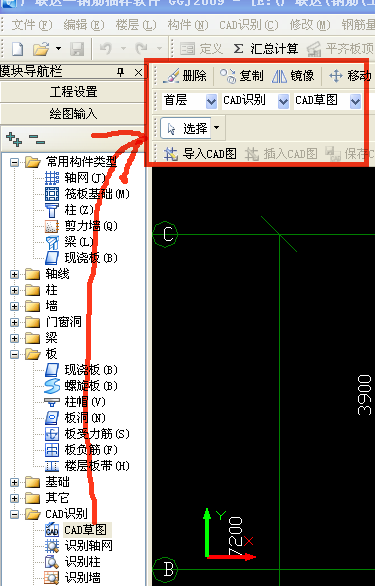Click the New file icon
The height and width of the screenshot is (586, 375).
point(17,49)
